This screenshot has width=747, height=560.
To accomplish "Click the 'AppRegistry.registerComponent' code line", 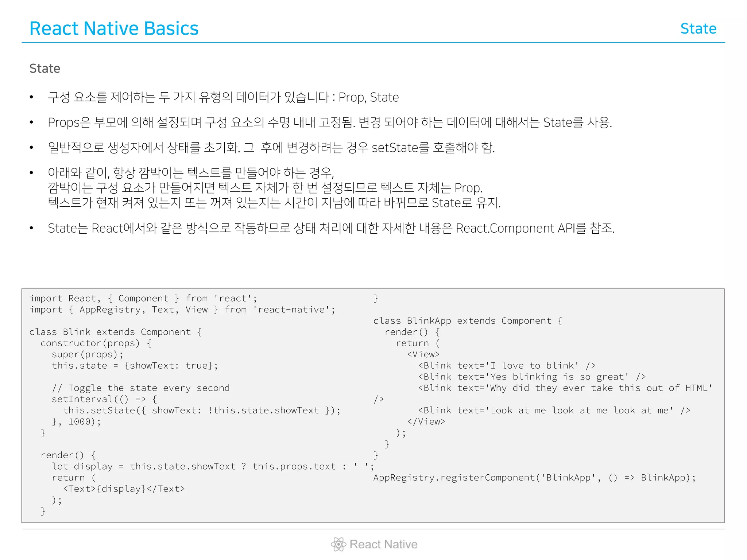I will point(535,478).
